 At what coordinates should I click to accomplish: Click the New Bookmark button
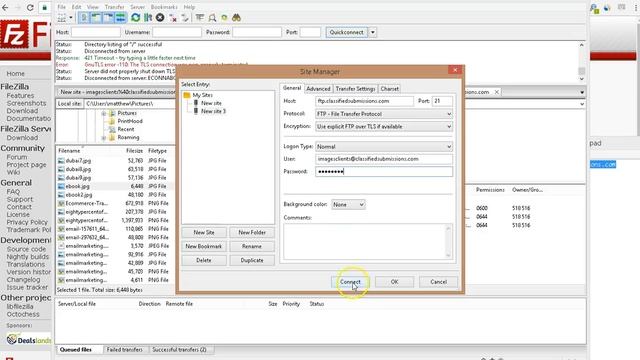pyautogui.click(x=204, y=246)
